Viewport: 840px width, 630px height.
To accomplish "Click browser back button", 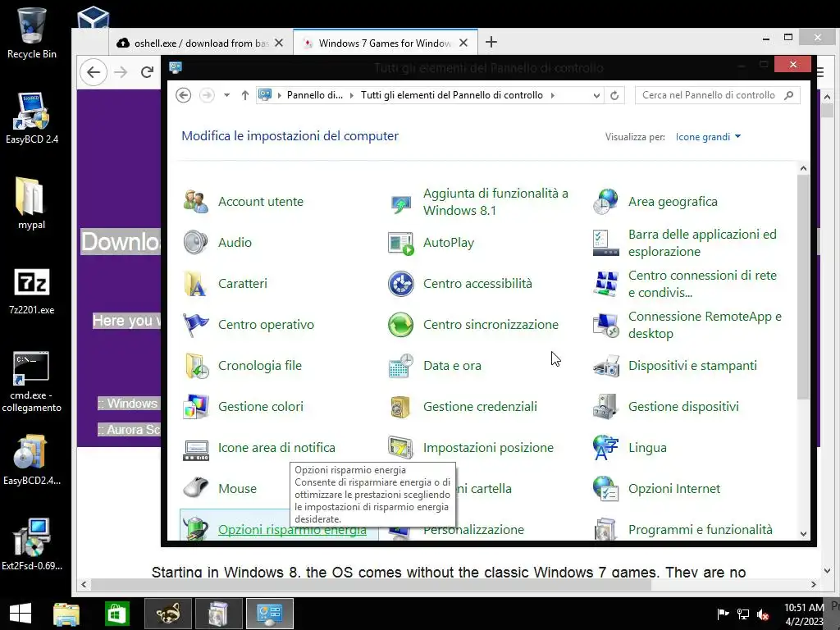I will pyautogui.click(x=94, y=72).
